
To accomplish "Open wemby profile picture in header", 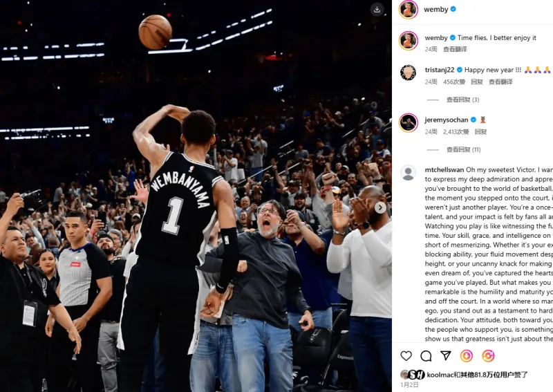I will tap(408, 10).
